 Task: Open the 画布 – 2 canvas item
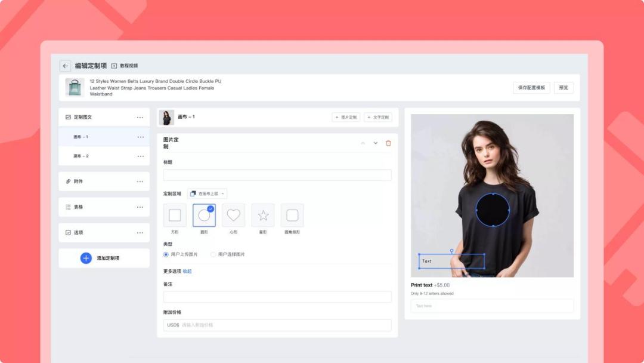pos(81,156)
